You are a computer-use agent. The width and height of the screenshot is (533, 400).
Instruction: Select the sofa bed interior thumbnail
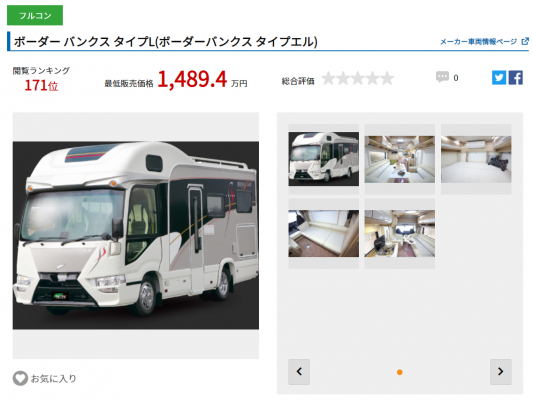coord(324,233)
